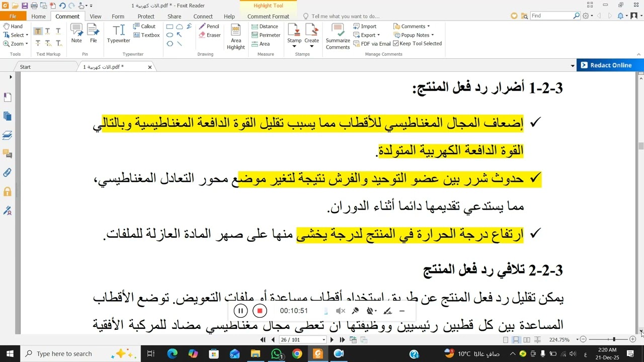
Task: Switch to the Home ribbon tab
Action: pos(38,17)
